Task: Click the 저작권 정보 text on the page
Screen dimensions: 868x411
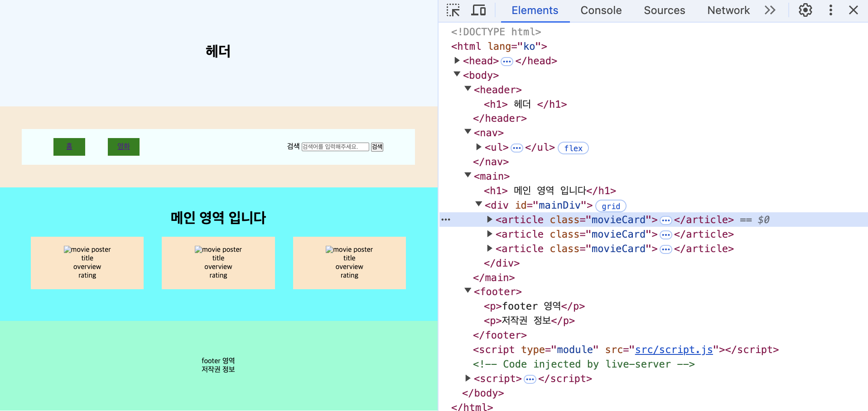Action: (218, 369)
